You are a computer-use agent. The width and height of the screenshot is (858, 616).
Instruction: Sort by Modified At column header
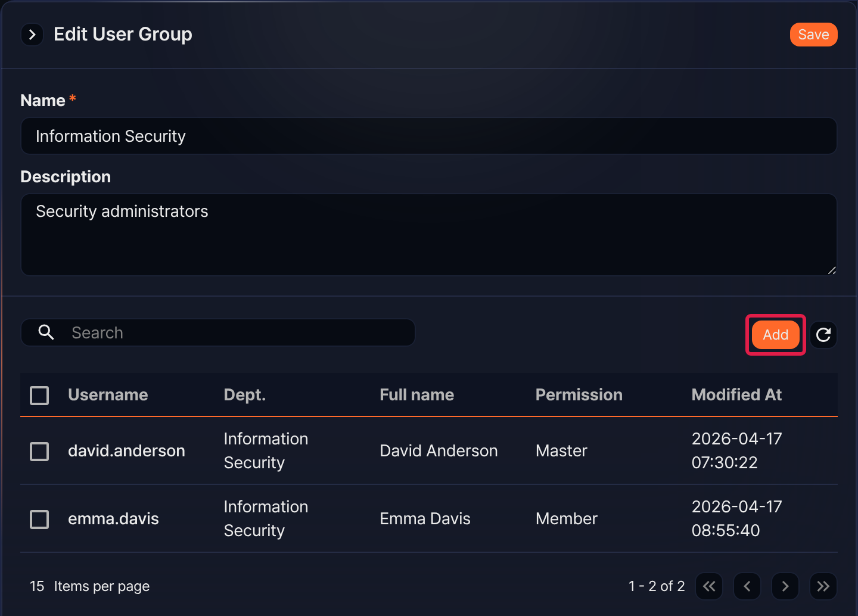[x=736, y=395]
